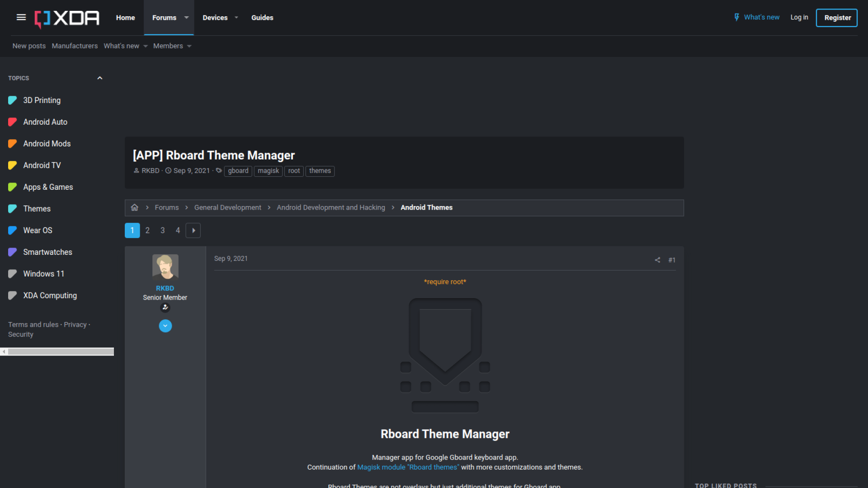Viewport: 868px width, 488px height.
Task: Open the Android Auto topic tag
Action: [45, 122]
